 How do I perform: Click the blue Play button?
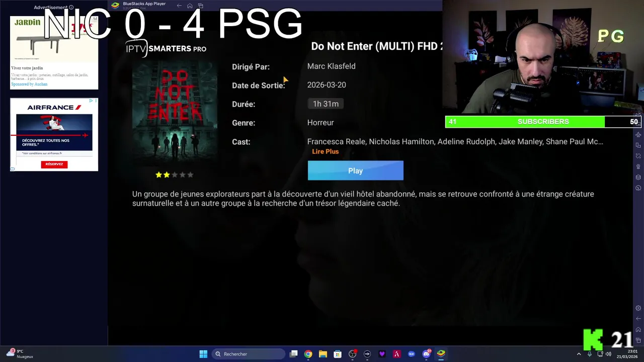(355, 170)
